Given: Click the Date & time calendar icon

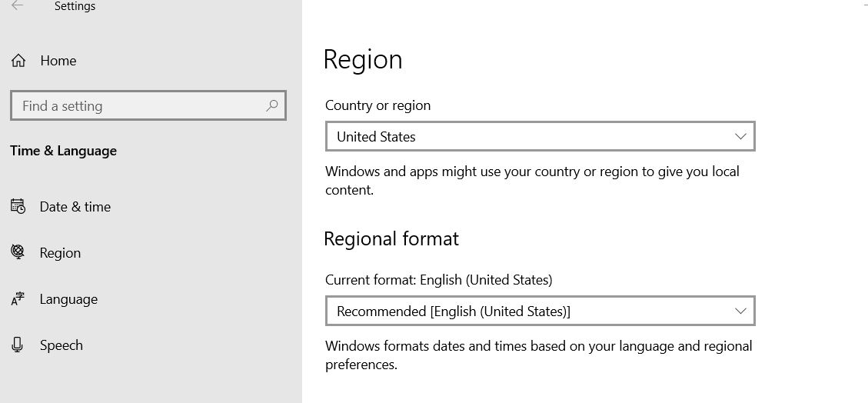Looking at the screenshot, I should pyautogui.click(x=18, y=206).
